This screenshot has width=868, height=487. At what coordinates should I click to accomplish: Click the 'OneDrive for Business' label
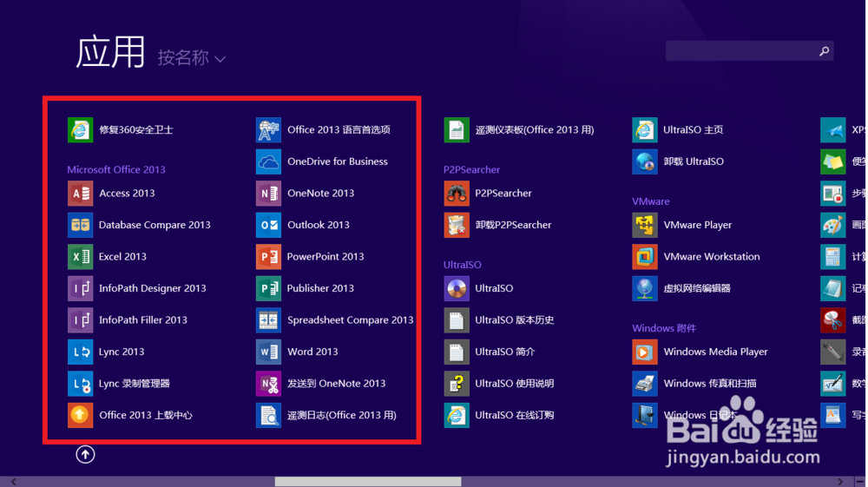pyautogui.click(x=338, y=161)
